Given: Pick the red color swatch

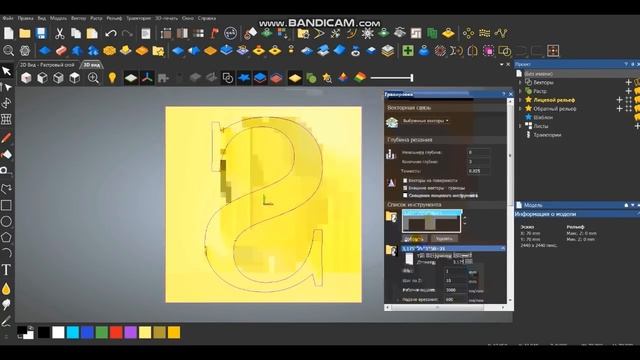Looking at the screenshot, I should click(116, 332).
